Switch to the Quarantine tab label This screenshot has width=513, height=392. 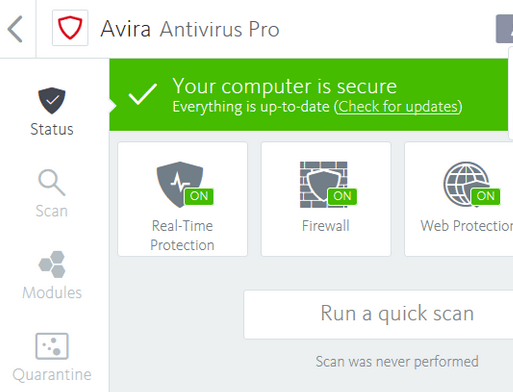(x=52, y=375)
